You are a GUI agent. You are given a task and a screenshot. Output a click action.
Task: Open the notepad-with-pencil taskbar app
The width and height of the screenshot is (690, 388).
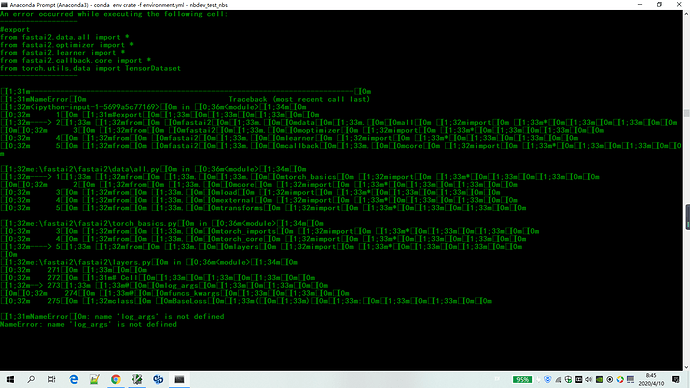94,379
